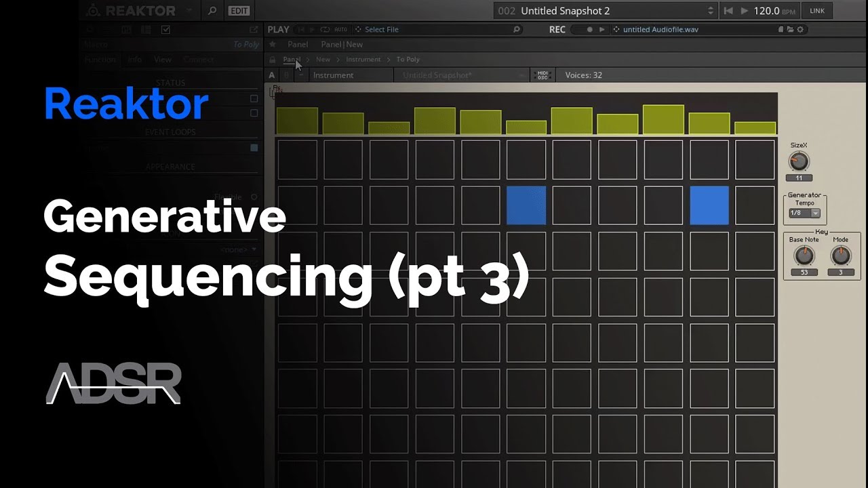Toggle the blue cell in sixth column
Image resolution: width=868 pixels, height=488 pixels.
point(526,205)
